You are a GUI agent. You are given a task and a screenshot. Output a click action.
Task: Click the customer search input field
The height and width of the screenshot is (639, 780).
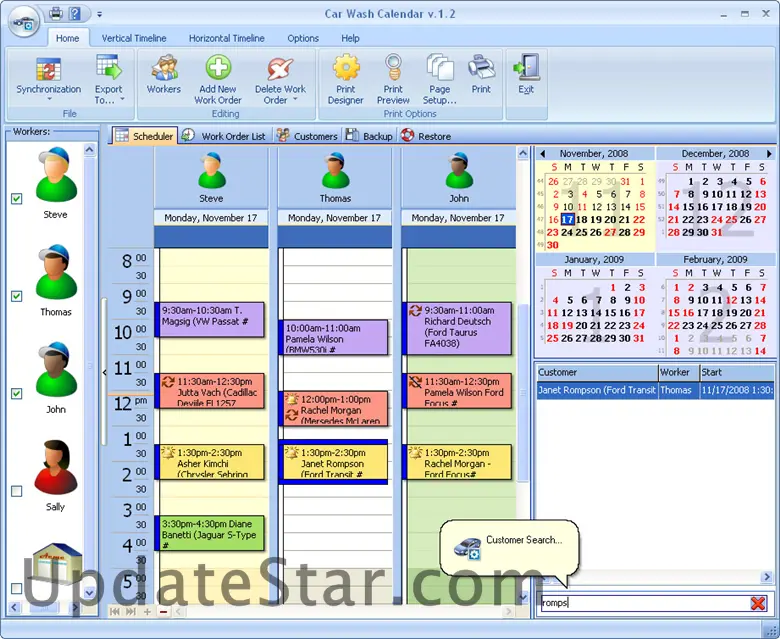pyautogui.click(x=644, y=603)
